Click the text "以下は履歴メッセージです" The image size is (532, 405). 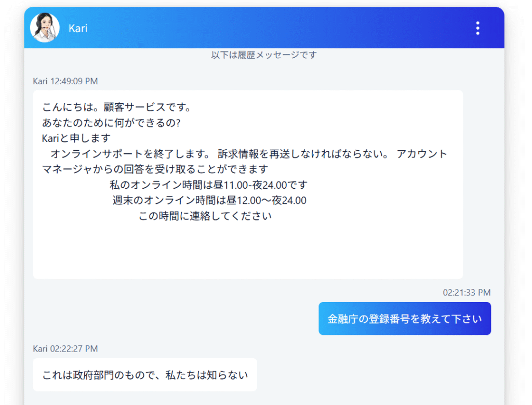click(264, 55)
